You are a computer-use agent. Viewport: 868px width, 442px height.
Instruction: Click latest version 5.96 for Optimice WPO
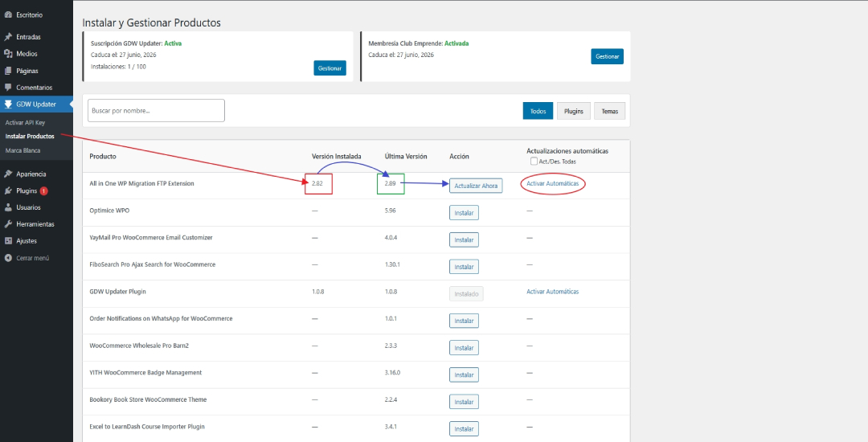(391, 211)
